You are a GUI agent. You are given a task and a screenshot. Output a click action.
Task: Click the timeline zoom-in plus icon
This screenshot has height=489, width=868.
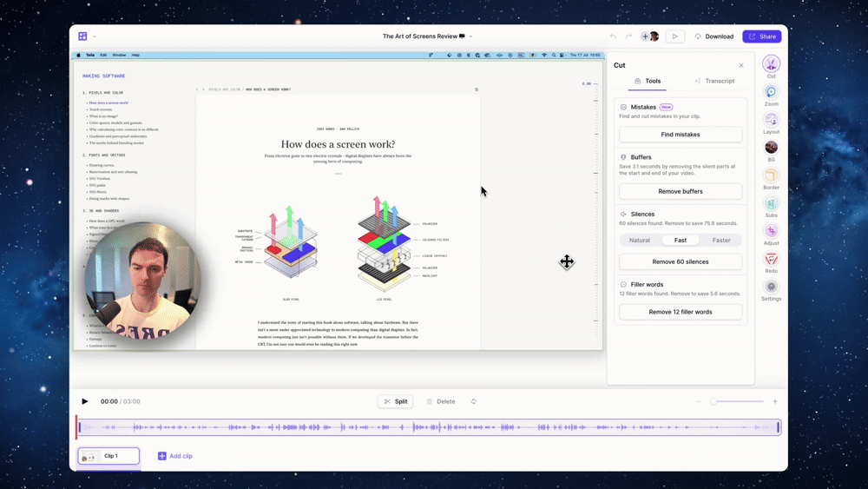click(x=775, y=401)
